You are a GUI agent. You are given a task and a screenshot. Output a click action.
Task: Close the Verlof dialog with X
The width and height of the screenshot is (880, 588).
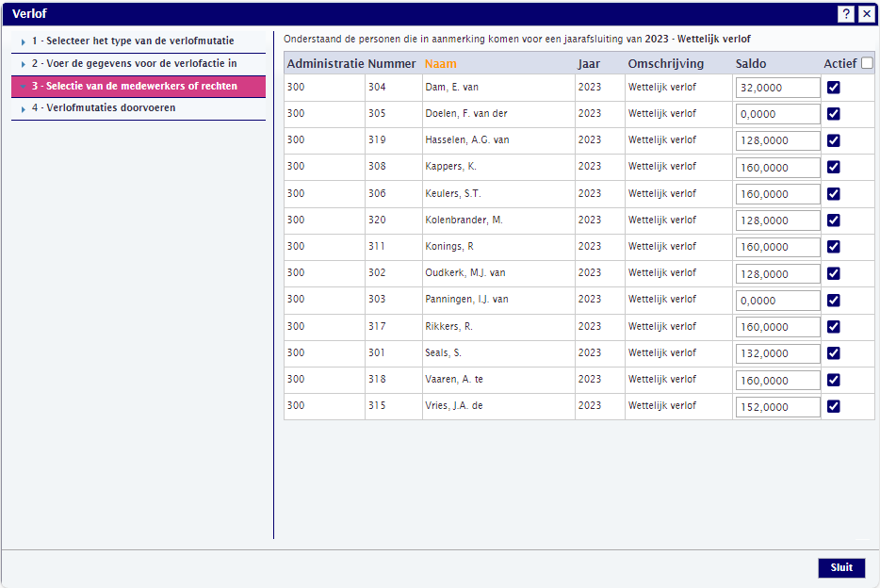pos(867,14)
